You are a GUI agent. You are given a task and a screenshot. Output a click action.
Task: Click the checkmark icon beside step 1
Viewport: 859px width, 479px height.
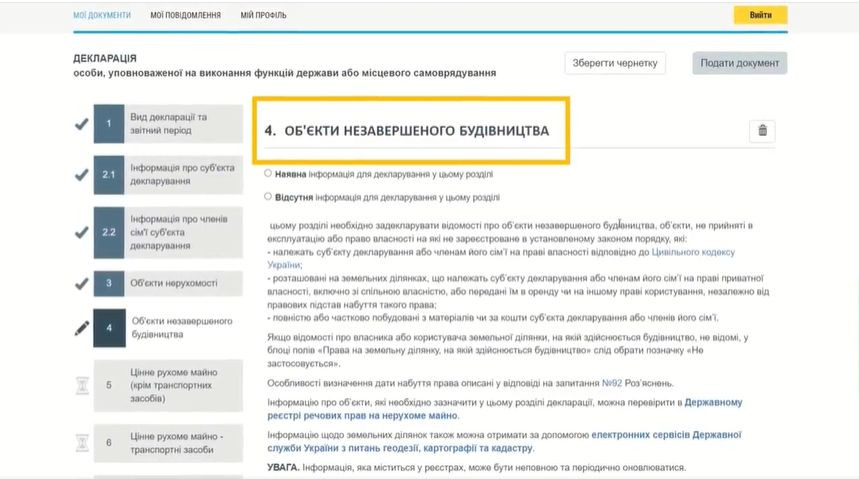pyautogui.click(x=82, y=124)
